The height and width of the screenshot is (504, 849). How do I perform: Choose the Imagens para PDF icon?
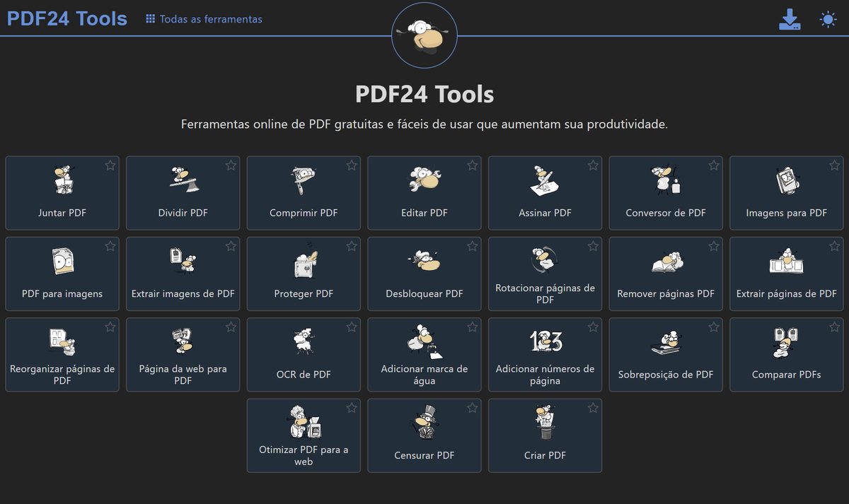(x=787, y=181)
